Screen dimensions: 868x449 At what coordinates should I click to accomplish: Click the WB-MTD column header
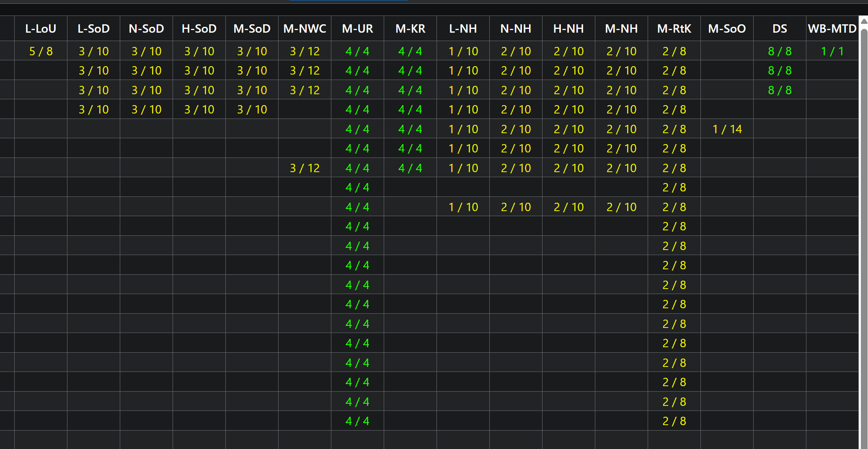[832, 28]
